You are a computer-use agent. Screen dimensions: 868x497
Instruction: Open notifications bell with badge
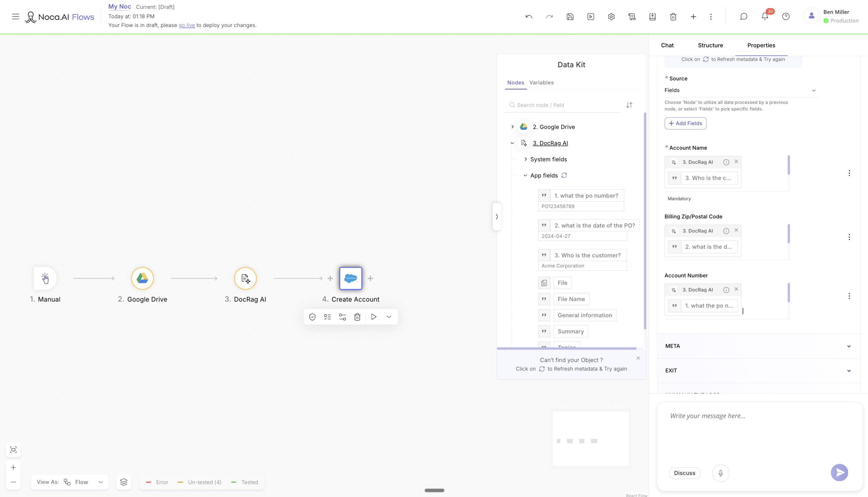pyautogui.click(x=765, y=16)
